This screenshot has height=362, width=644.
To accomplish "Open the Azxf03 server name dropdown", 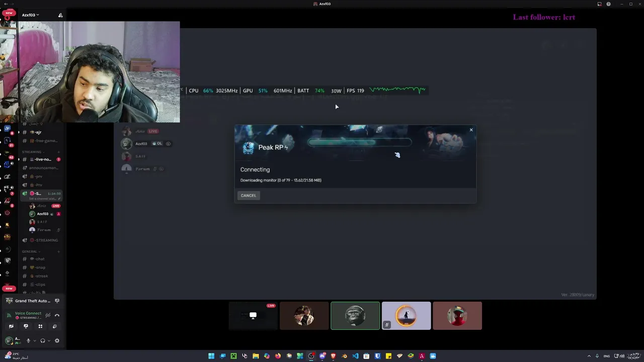I will point(30,15).
